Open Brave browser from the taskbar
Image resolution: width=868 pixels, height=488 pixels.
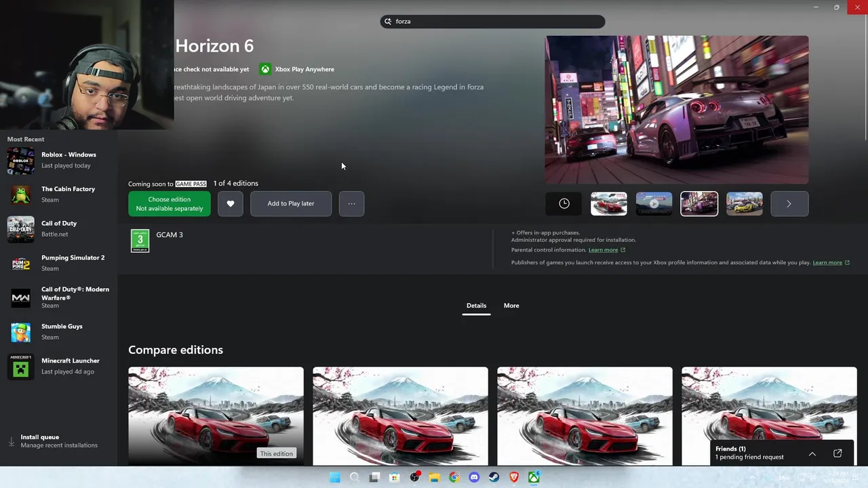[514, 478]
